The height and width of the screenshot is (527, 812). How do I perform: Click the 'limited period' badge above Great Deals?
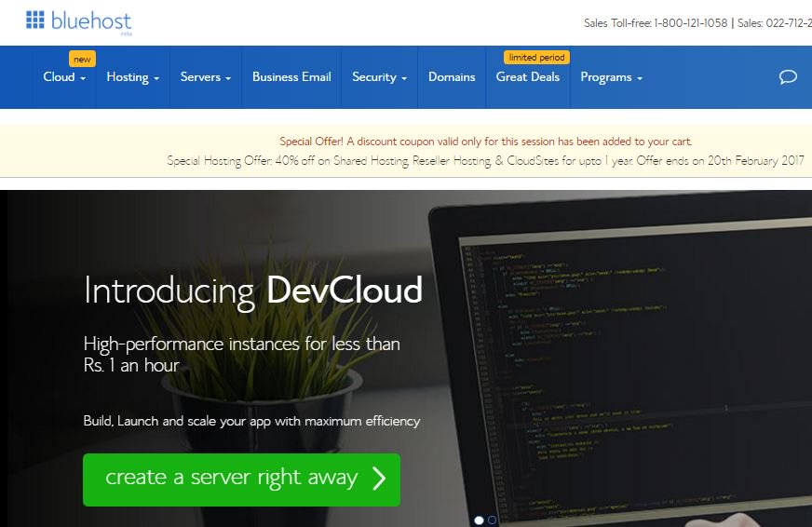(x=536, y=57)
